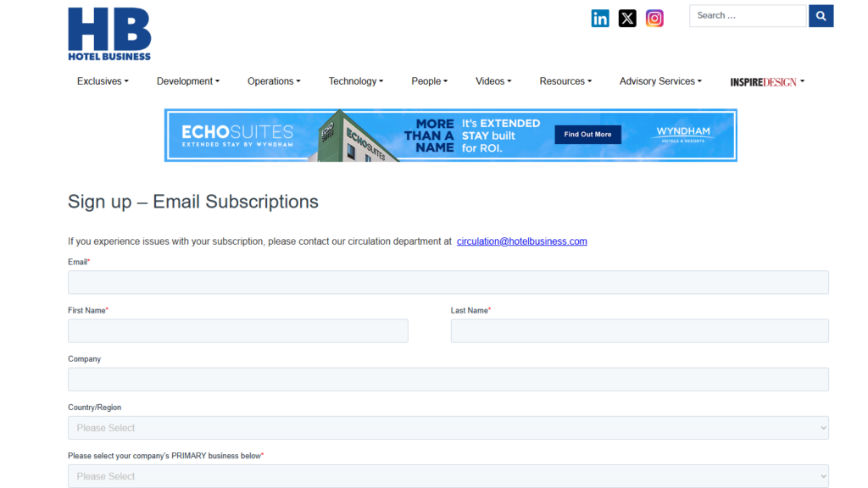Image resolution: width=868 pixels, height=488 pixels.
Task: Open the circulation@hotelbusiness.com email link
Action: click(522, 241)
